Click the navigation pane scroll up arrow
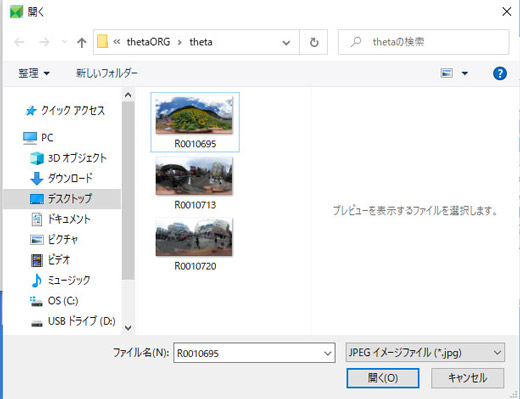Viewport: 520px width, 399px height. [x=128, y=95]
